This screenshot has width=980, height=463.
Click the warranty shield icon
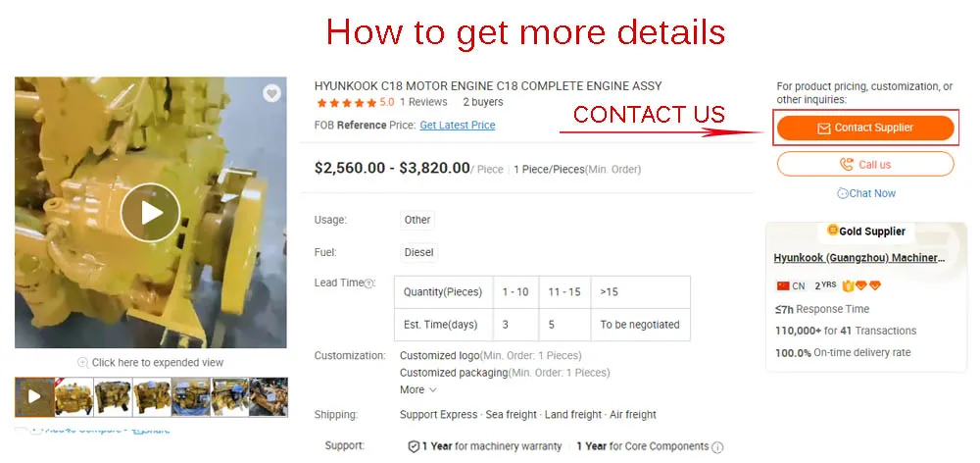click(414, 446)
